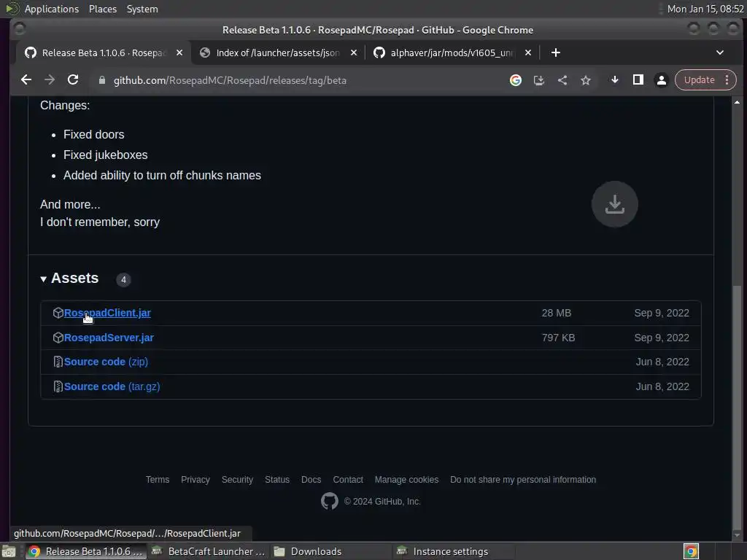Select the Release Beta 1.1.0.6 tab
The height and width of the screenshot is (560, 747).
103,52
